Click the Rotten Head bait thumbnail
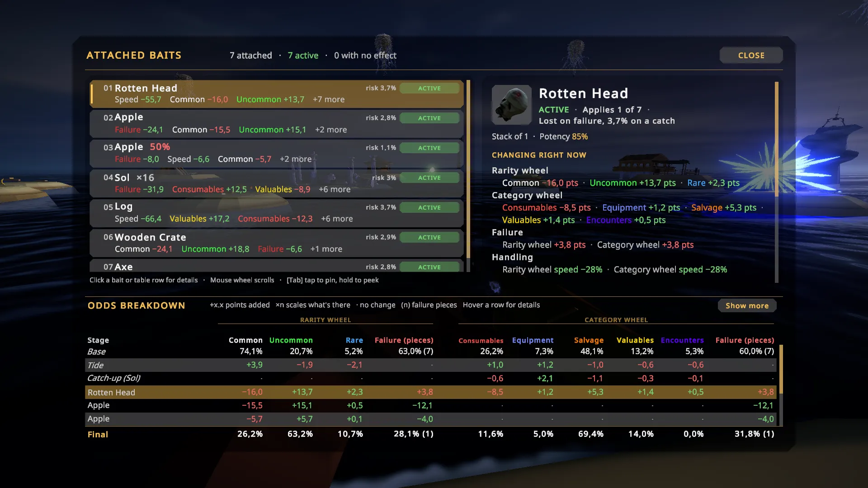Viewport: 868px width, 488px height. [x=512, y=105]
